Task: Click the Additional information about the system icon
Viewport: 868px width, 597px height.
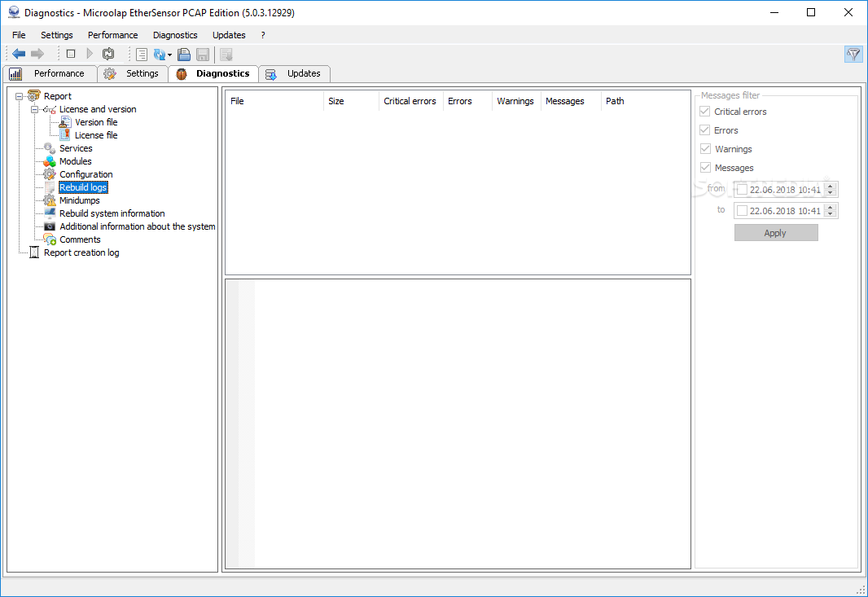Action: (50, 226)
